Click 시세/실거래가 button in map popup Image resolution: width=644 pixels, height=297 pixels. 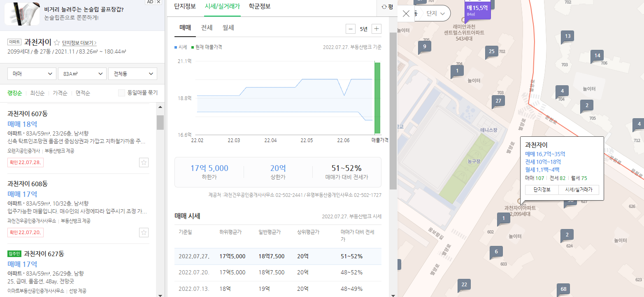[578, 189]
